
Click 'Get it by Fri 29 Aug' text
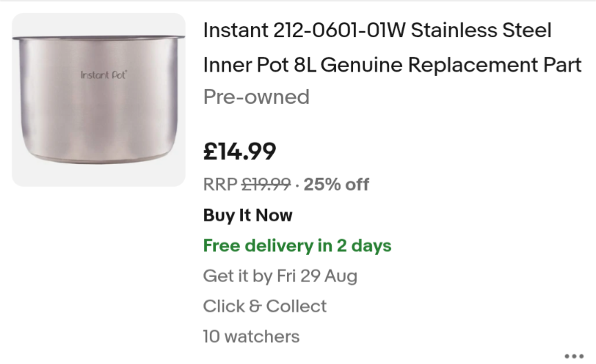tap(280, 276)
